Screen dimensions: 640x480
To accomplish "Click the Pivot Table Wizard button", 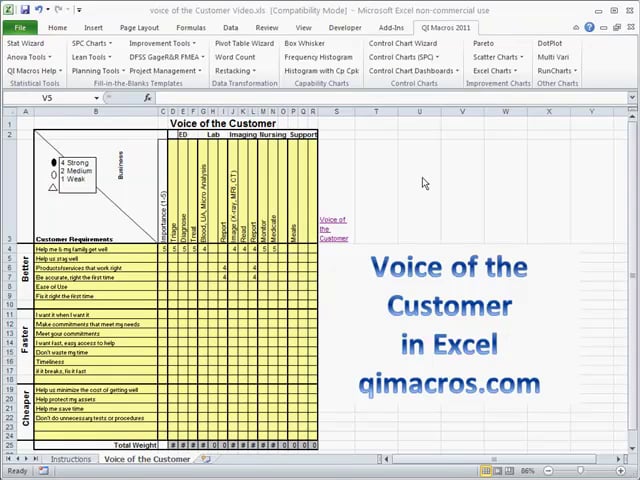I will pyautogui.click(x=244, y=43).
